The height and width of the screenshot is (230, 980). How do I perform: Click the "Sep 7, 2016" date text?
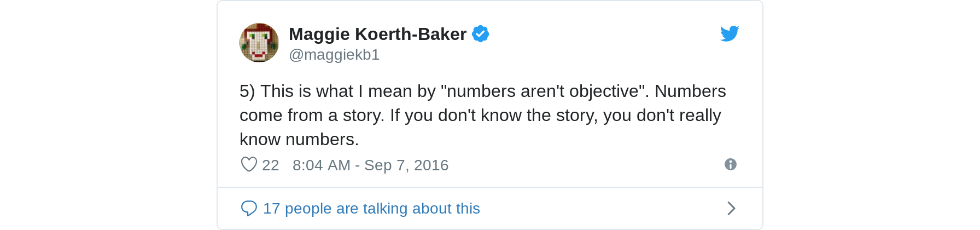406,165
